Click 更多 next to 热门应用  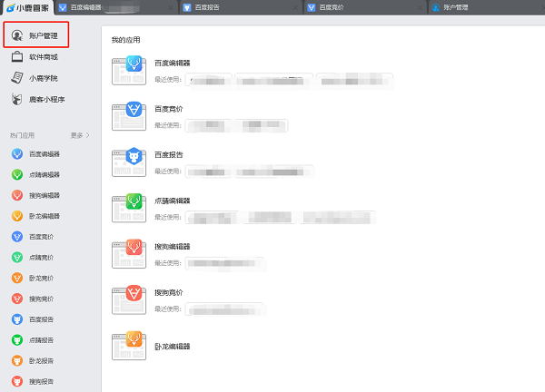click(x=80, y=135)
